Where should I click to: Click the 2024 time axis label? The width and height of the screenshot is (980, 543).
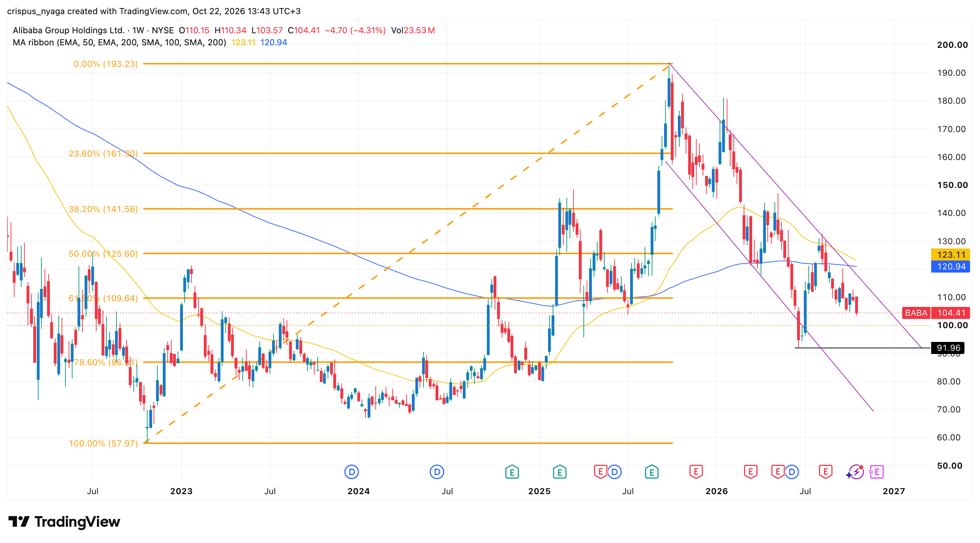[358, 491]
